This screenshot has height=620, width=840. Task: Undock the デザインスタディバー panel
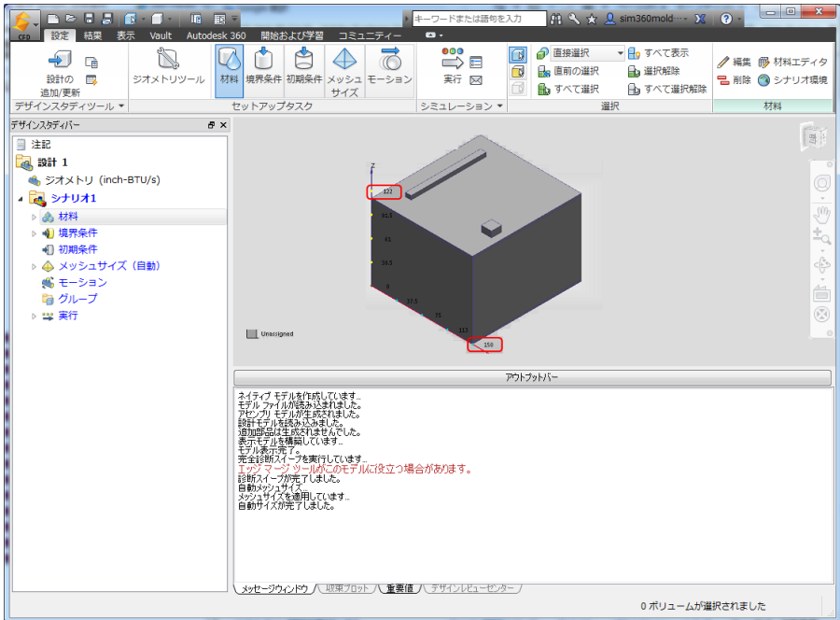(x=211, y=125)
